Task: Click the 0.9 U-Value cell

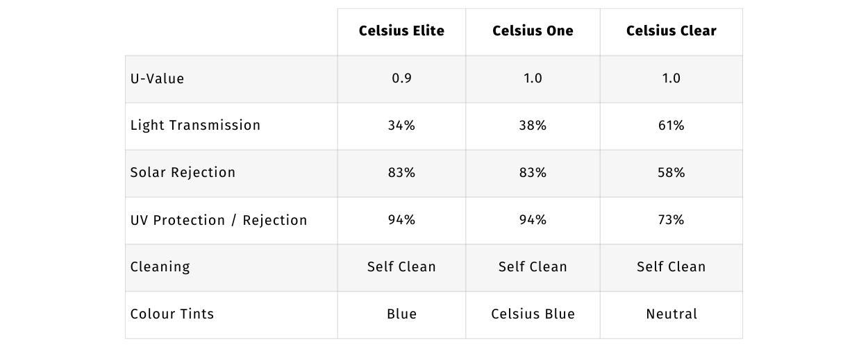Action: (401, 78)
